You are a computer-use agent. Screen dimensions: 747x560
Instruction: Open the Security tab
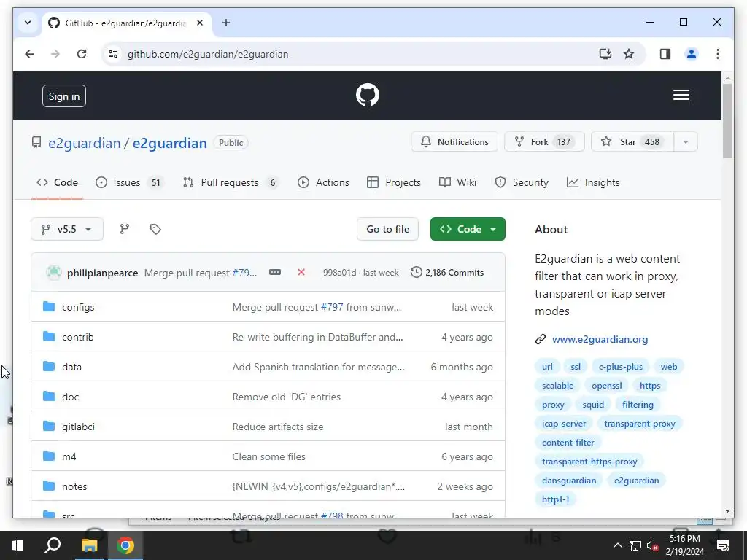coord(522,182)
